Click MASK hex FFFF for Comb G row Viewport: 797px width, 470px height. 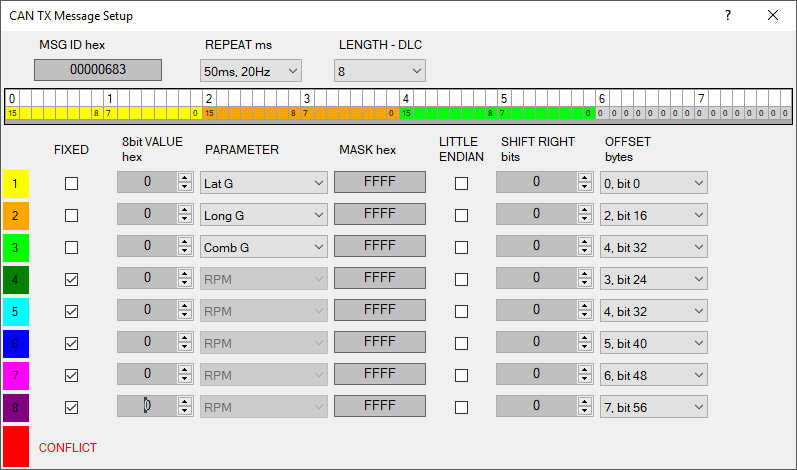[x=379, y=247]
